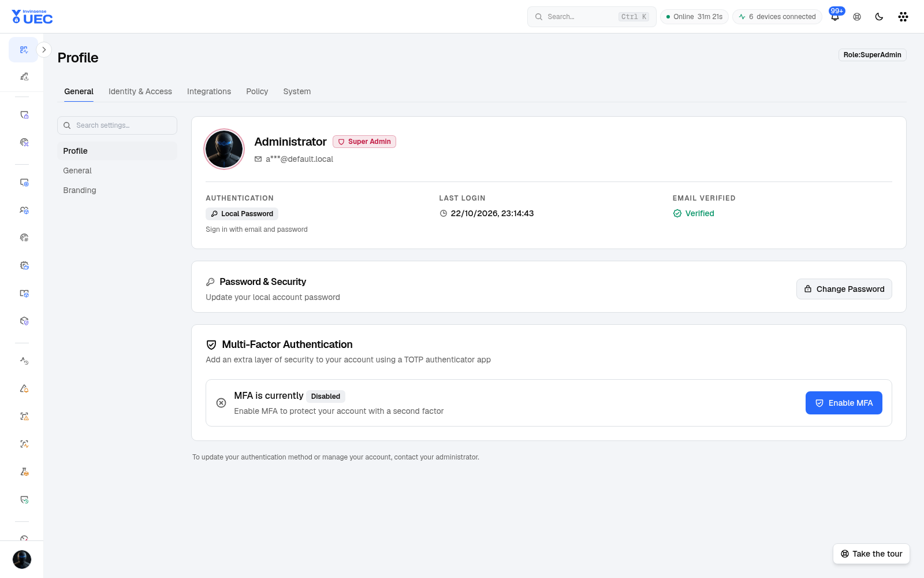The image size is (924, 578).
Task: Open the activity-line-with-clock sidebar icon
Action: coord(24,361)
